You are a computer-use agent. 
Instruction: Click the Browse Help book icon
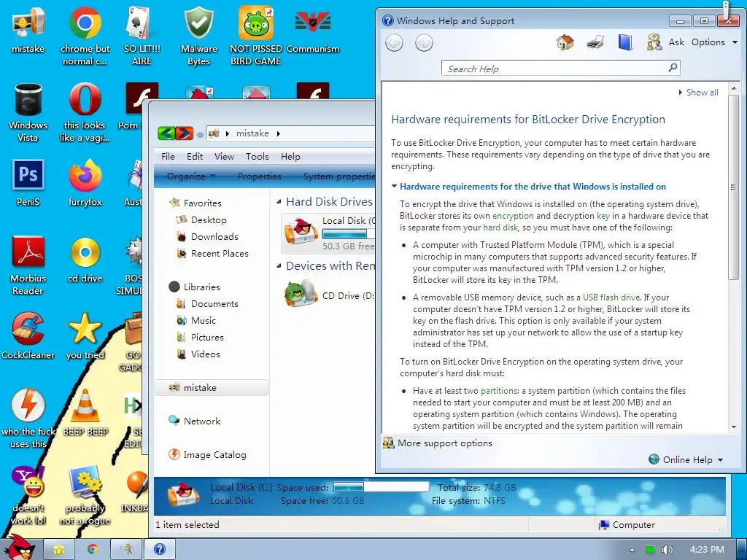point(625,42)
